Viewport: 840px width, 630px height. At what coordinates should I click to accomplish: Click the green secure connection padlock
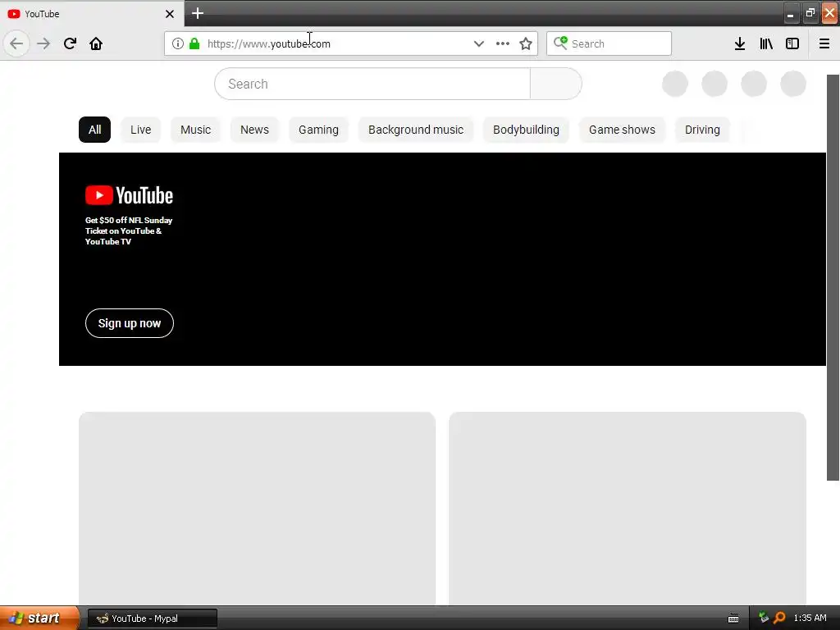194,43
